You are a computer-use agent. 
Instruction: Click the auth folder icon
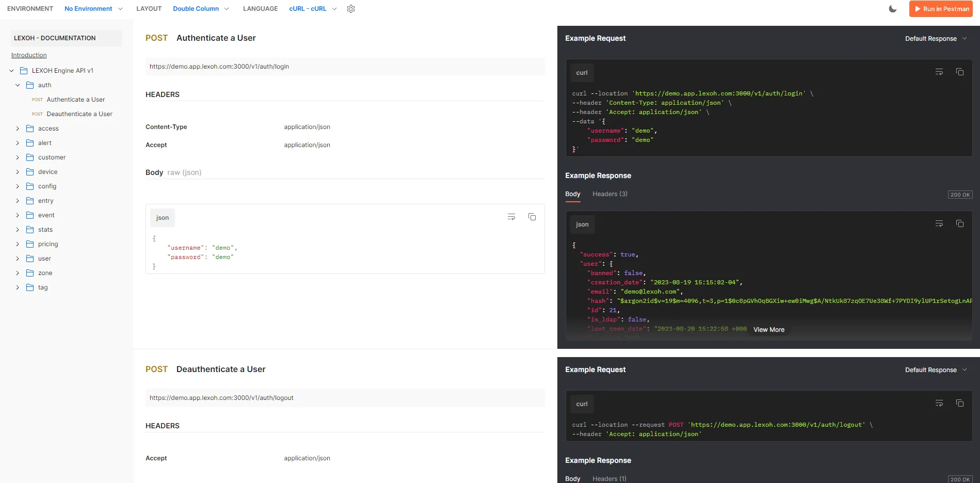coord(30,85)
